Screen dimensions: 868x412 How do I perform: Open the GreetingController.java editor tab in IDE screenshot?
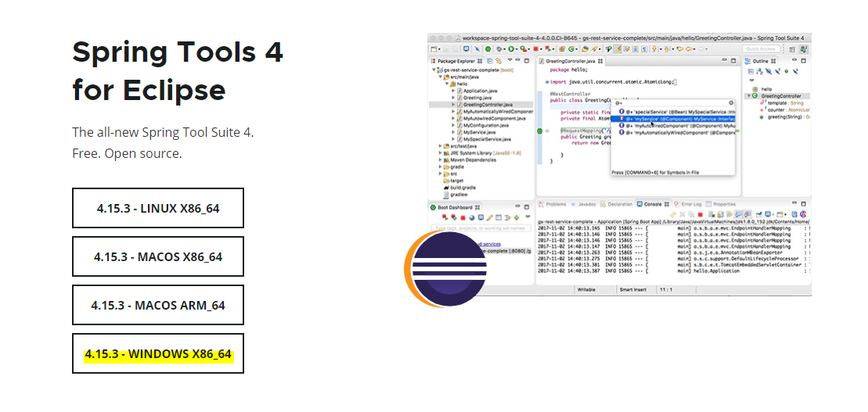pyautogui.click(x=570, y=61)
